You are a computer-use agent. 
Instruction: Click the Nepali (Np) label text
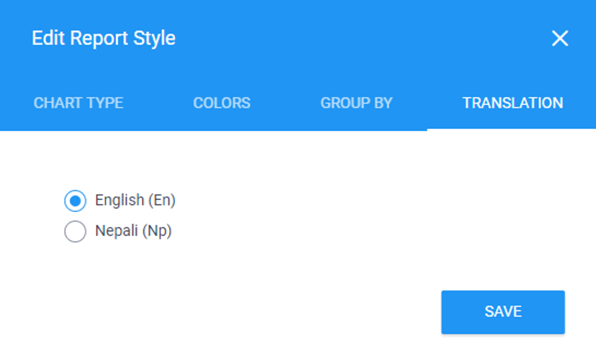[x=133, y=232]
